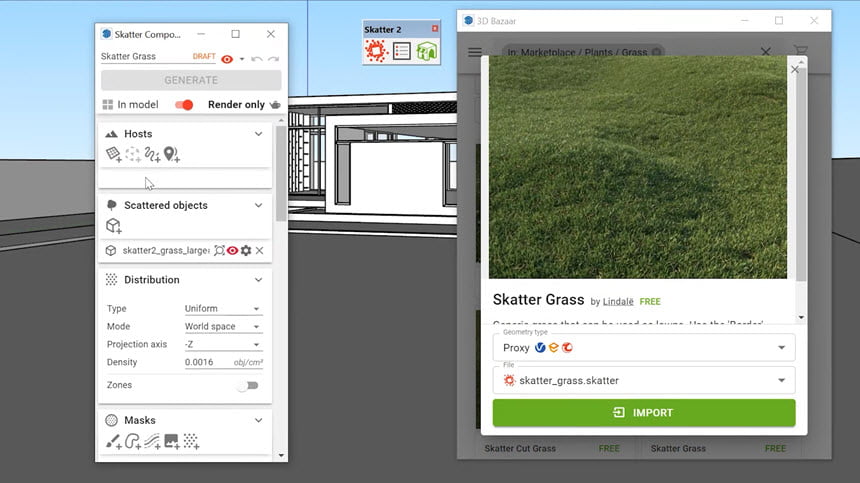The image size is (860, 483).
Task: Add surface host in Hosts section
Action: [114, 155]
